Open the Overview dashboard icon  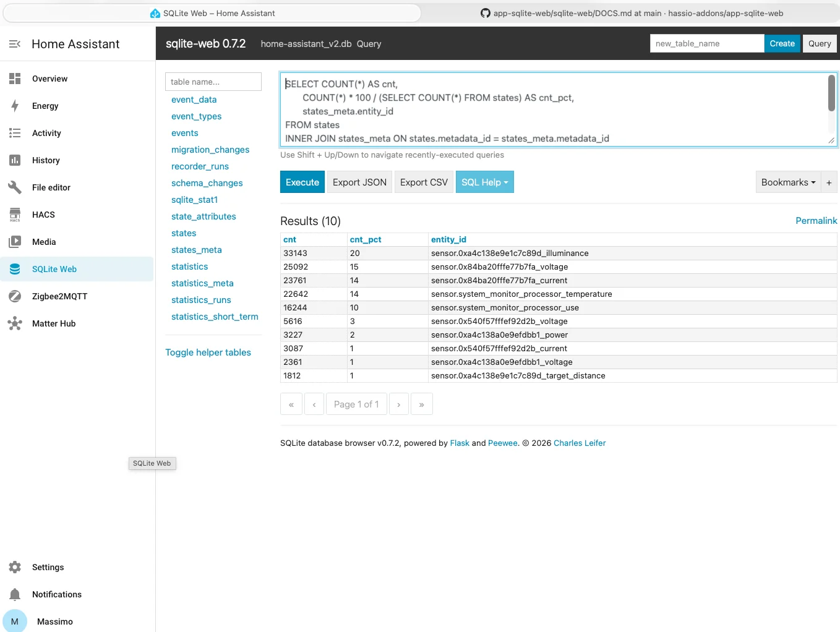coord(15,79)
